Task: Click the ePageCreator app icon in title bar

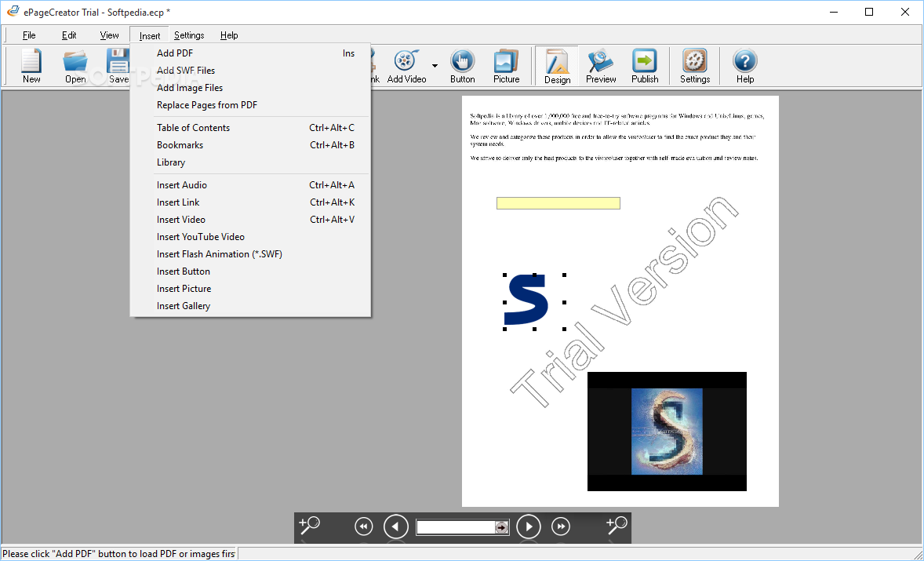Action: click(13, 11)
